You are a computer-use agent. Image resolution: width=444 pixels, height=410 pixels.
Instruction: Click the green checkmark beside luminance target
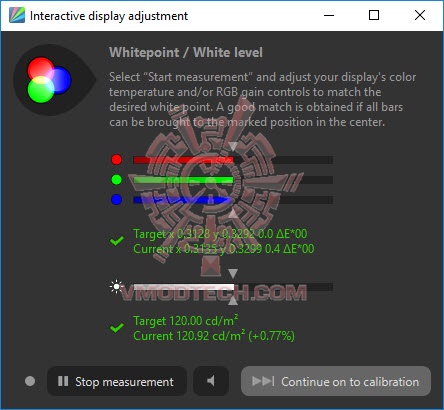click(117, 328)
